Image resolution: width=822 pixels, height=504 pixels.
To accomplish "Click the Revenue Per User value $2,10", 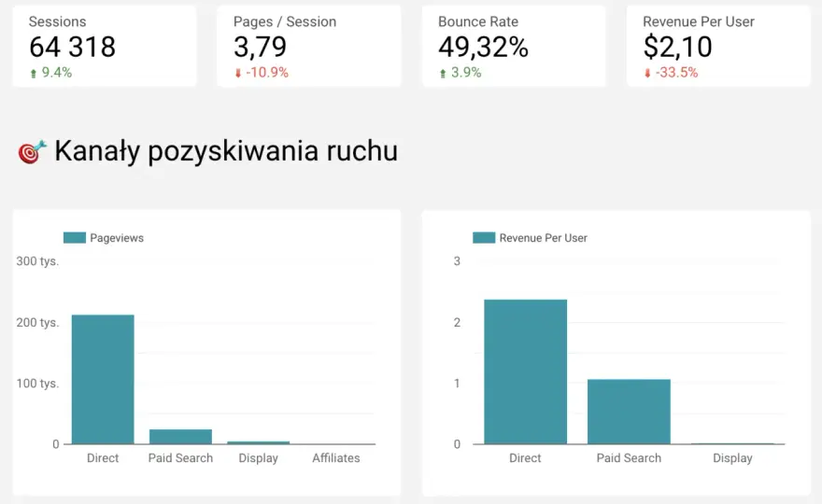I will 678,48.
